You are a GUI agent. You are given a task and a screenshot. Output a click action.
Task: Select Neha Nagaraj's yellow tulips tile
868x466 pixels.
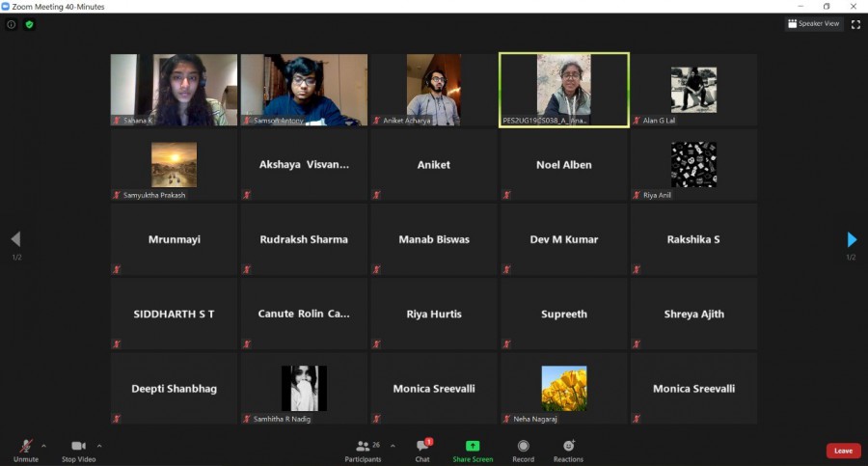tap(563, 388)
